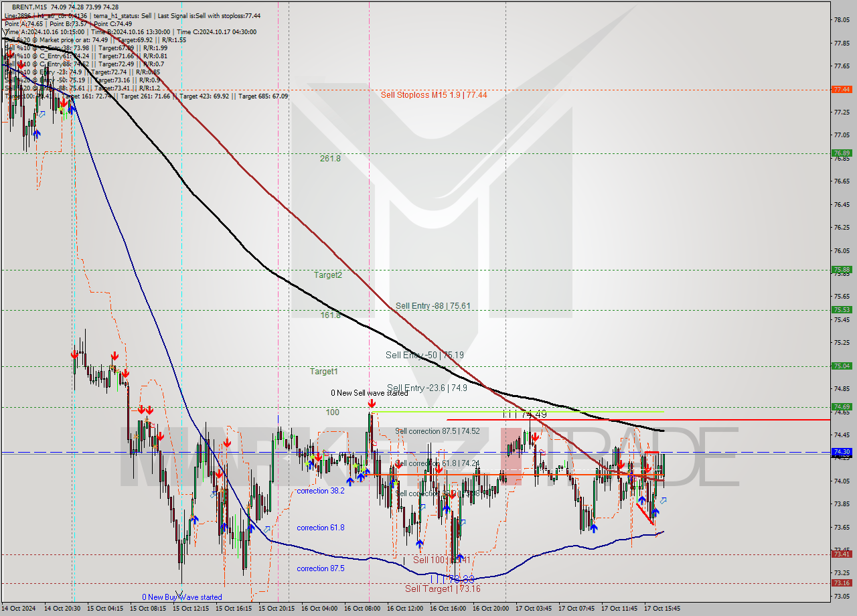Click '16 Oct 16:00' on the time axis

pos(449,609)
